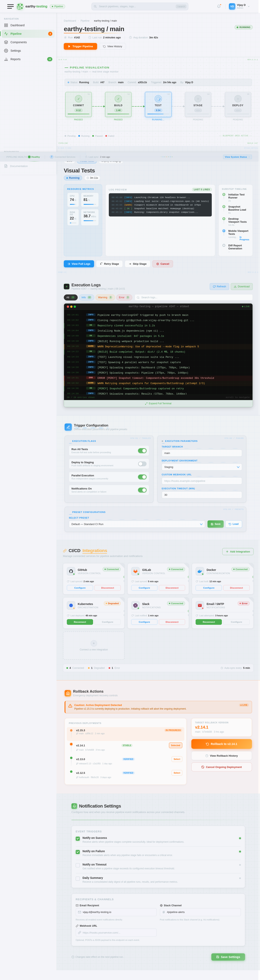This screenshot has width=260, height=980.
Task: Toggle Parallel Execution switch
Action: click(142, 477)
